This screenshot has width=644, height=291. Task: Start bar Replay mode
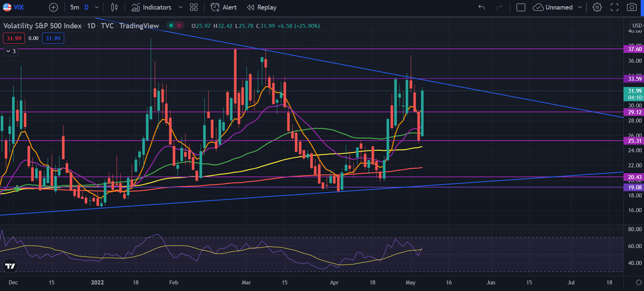(x=262, y=7)
